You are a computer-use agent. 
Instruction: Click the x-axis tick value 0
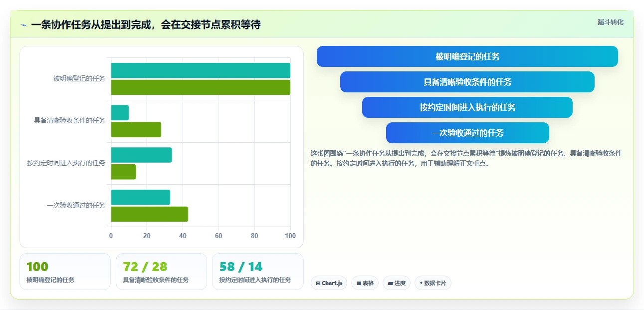click(x=111, y=236)
